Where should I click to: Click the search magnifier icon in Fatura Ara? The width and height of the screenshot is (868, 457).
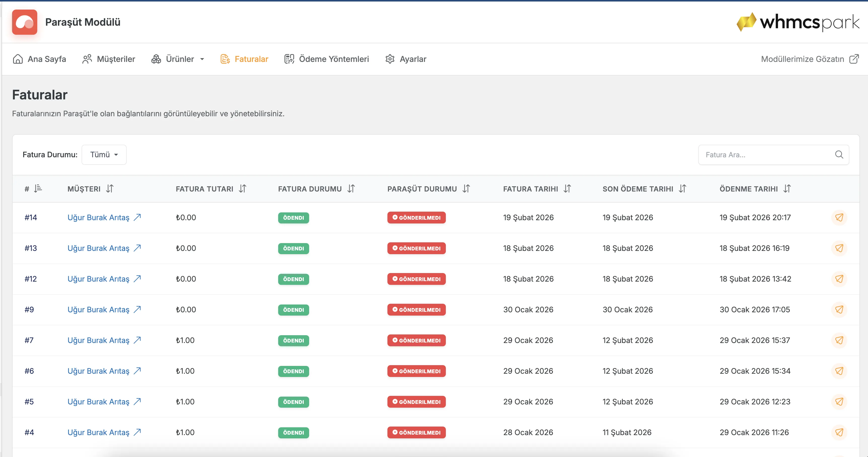pos(839,155)
